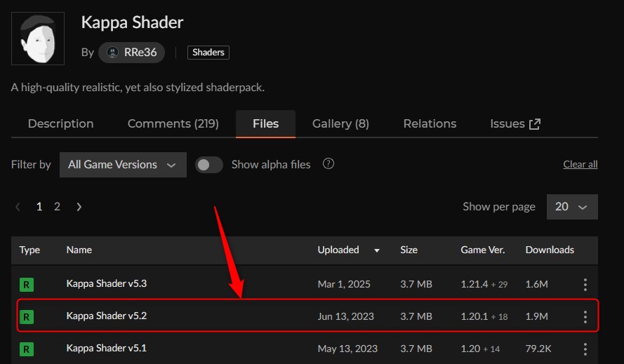Click the Type column header
This screenshot has width=624, height=364.
point(29,250)
